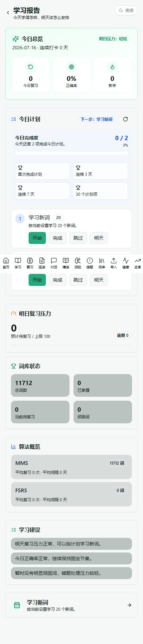This screenshot has width=143, height=644.
Task: Click the 新学 flame icon
Action: pyautogui.click(x=112, y=67)
